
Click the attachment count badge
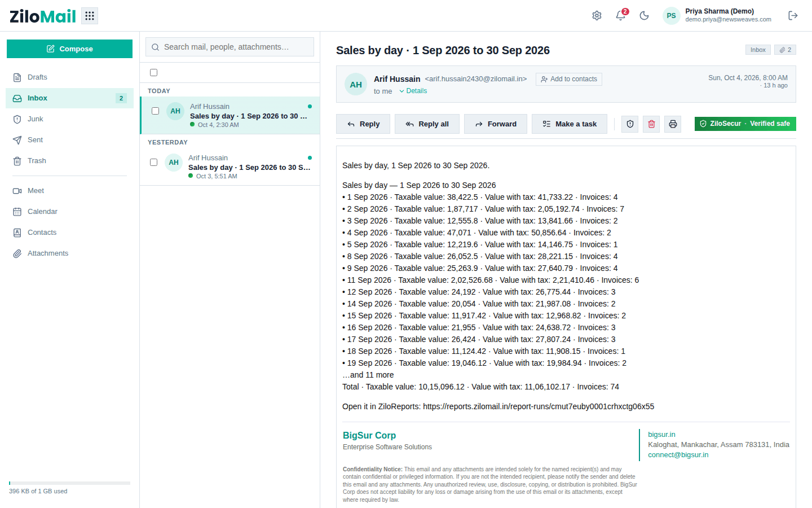[785, 50]
